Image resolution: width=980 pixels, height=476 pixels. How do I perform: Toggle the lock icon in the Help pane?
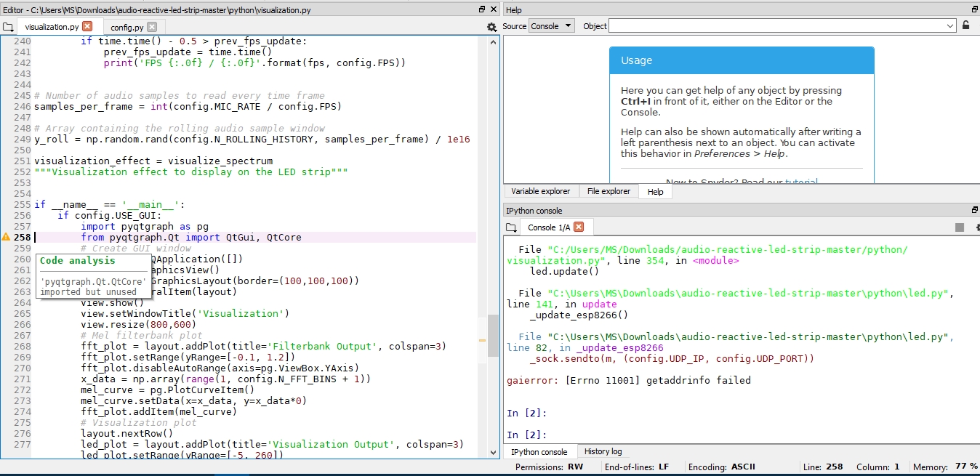point(965,25)
